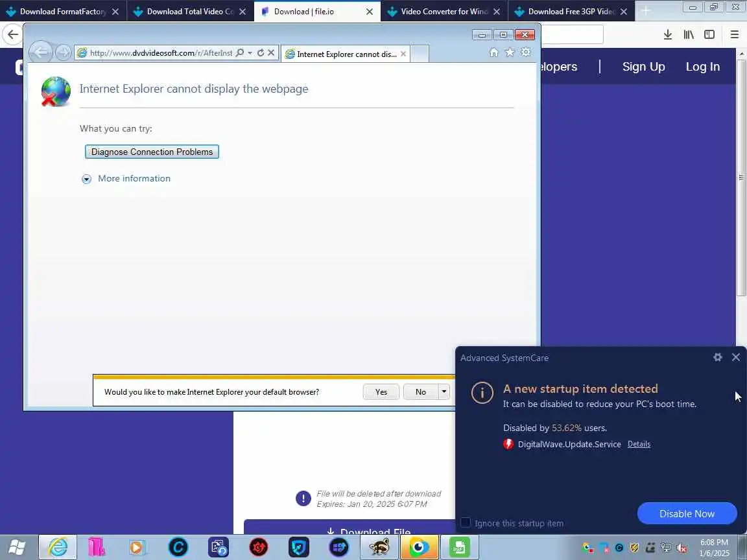This screenshot has height=560, width=747.
Task: Go back in Firefox browser
Action: [x=13, y=34]
